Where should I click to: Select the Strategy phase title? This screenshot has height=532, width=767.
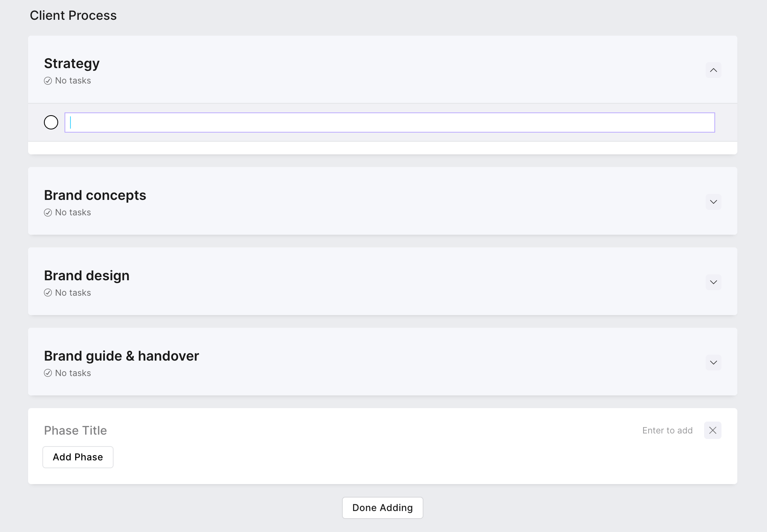72,63
